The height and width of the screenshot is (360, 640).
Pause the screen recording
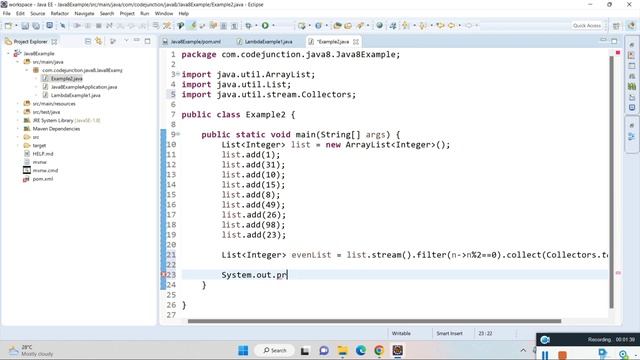(545, 355)
